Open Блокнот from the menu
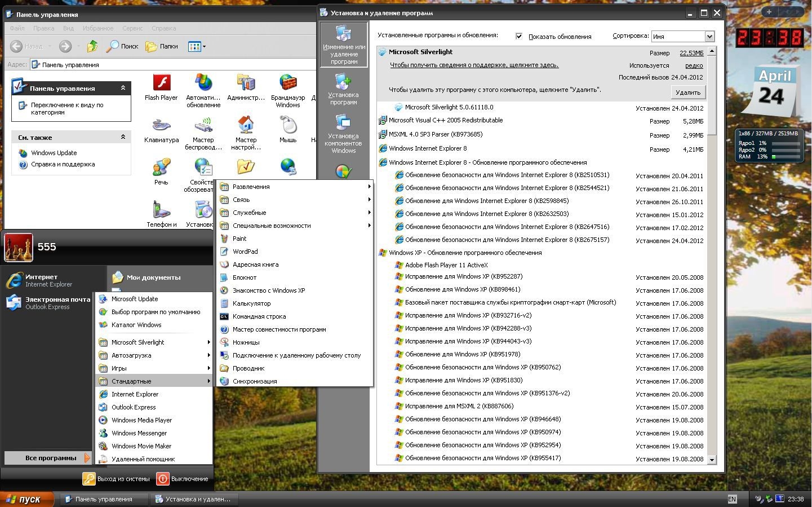The image size is (812, 507). [295, 277]
